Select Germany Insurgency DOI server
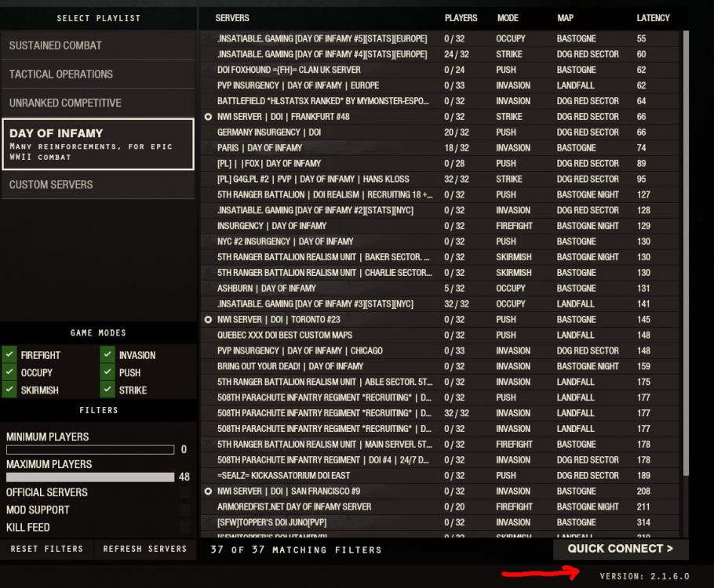This screenshot has width=714, height=588. (439, 132)
